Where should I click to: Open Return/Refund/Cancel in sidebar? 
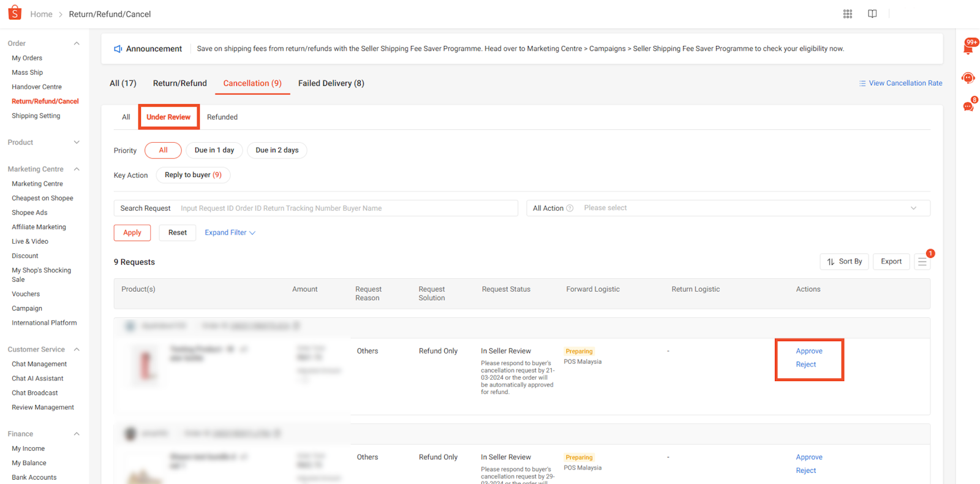click(x=45, y=101)
